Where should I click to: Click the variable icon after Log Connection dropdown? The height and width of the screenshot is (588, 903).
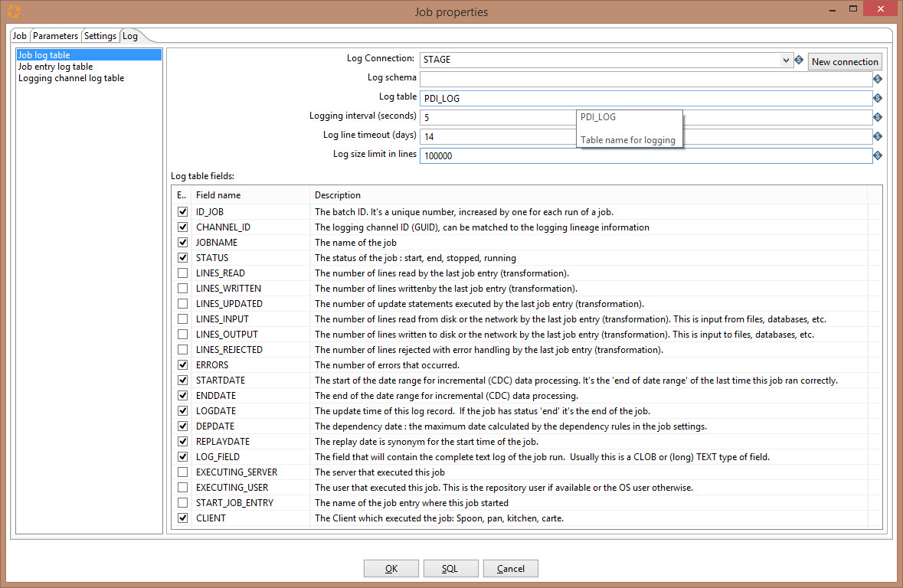(799, 59)
